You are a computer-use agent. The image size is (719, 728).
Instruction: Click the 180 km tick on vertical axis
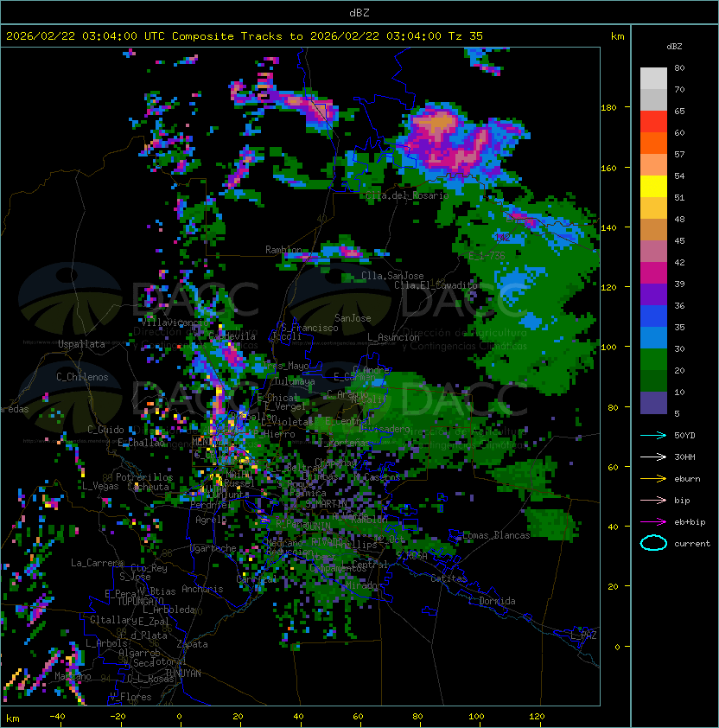tap(608, 108)
